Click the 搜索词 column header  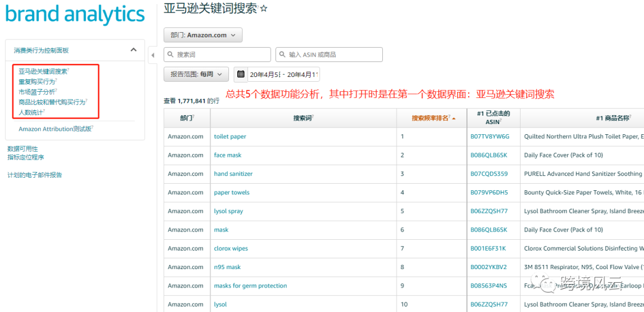[x=303, y=118]
